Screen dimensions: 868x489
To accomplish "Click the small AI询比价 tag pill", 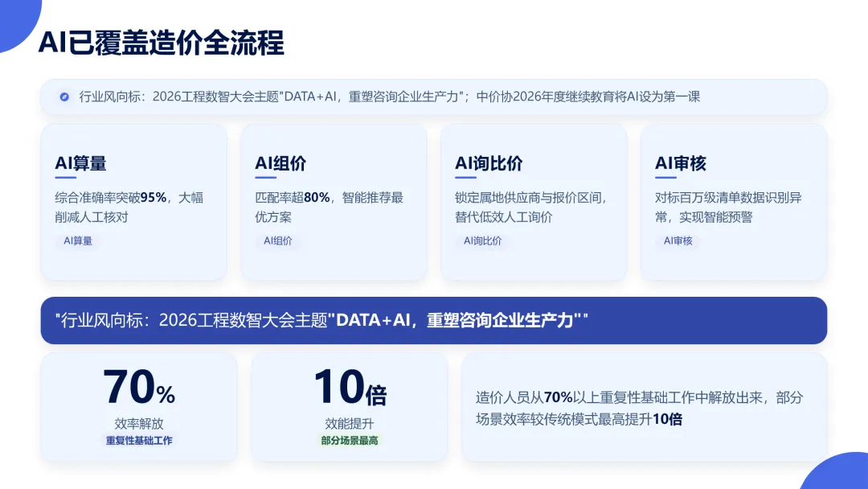I will (x=482, y=241).
